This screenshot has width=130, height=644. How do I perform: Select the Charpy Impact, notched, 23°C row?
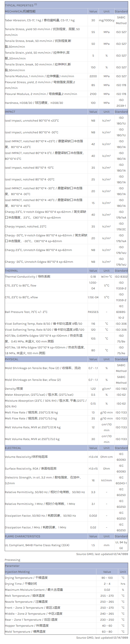[26, 226]
